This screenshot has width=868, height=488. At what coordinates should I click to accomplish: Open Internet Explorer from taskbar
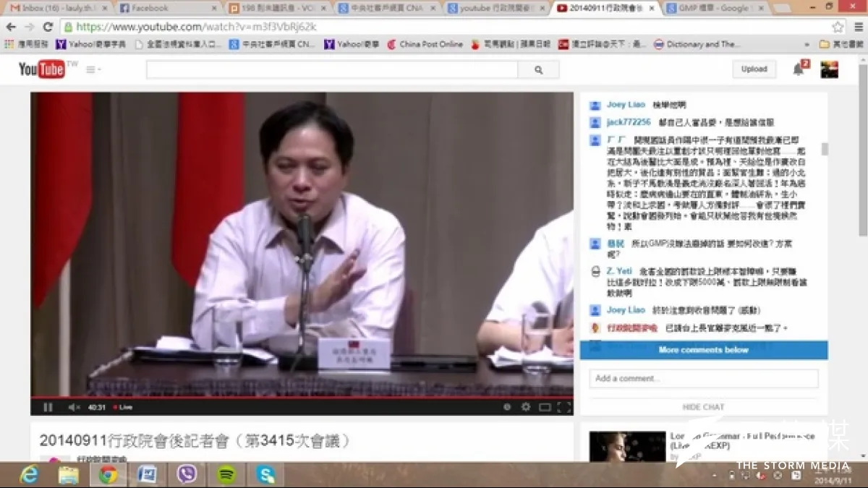pos(29,474)
